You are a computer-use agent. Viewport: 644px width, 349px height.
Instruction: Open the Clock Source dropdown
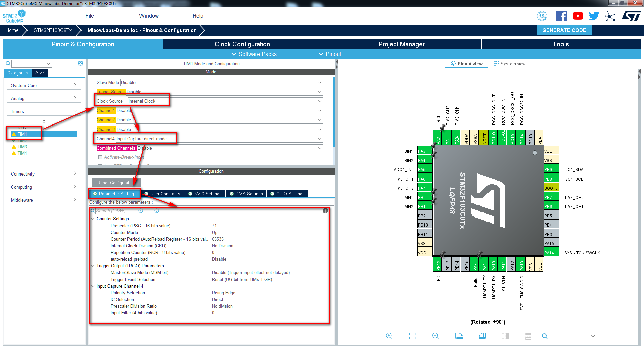(x=226, y=101)
